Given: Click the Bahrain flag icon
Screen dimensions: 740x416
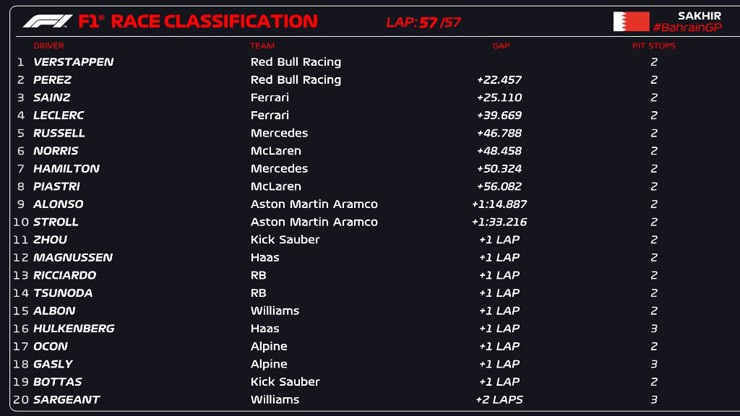Looking at the screenshot, I should pos(630,21).
